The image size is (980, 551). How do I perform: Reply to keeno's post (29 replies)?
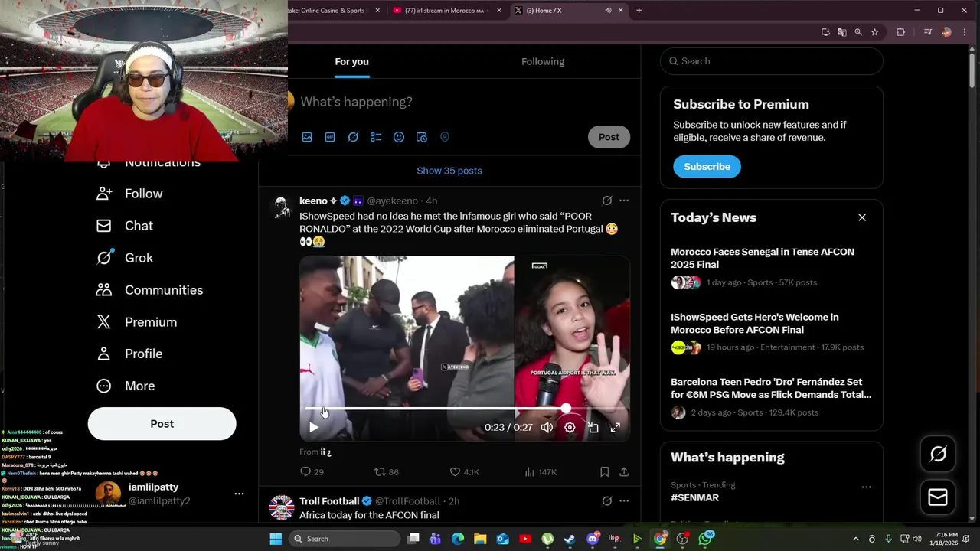(x=312, y=472)
